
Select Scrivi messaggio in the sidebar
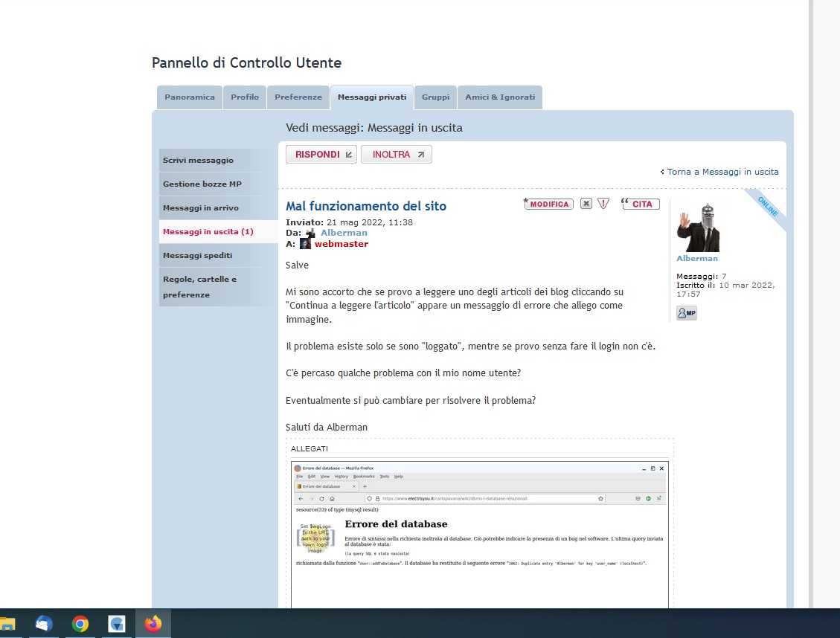198,161
